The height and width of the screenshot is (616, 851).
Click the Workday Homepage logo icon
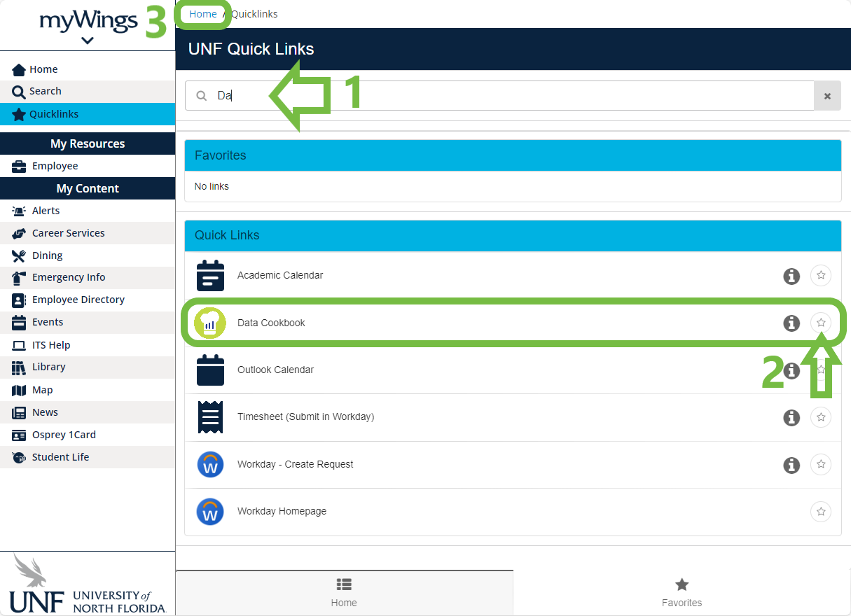(210, 511)
